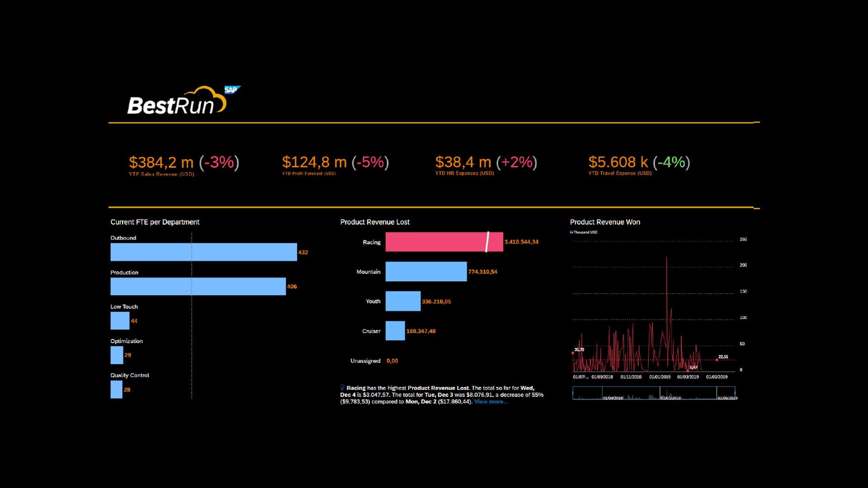
Task: Click the 01/09/2018 marker in range slider
Action: coord(613,398)
